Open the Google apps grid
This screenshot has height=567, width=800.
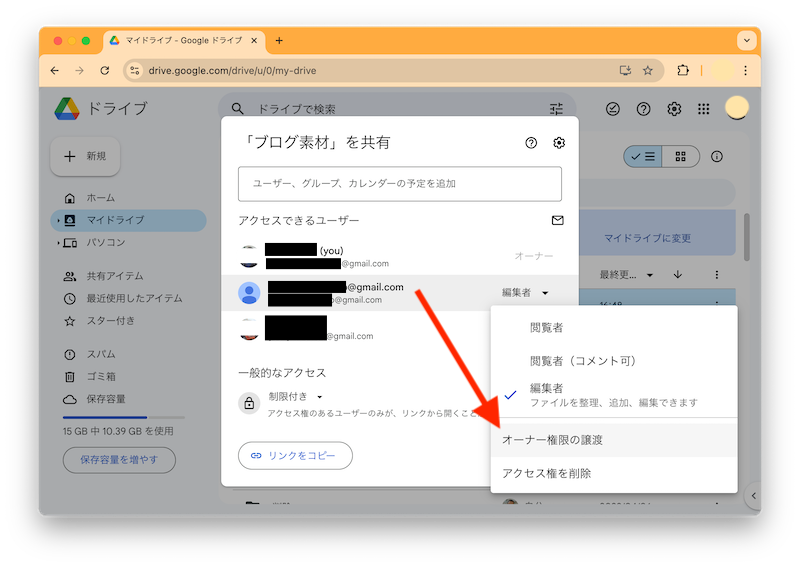pyautogui.click(x=704, y=108)
